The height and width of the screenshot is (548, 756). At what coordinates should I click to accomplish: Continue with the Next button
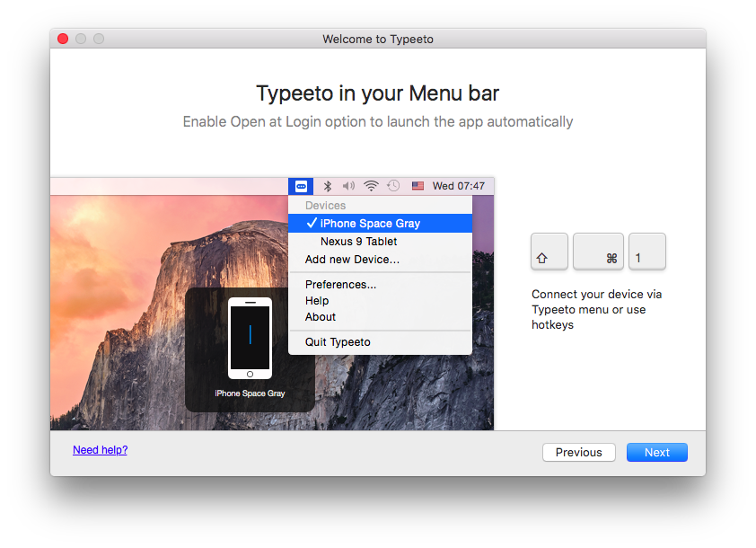coord(656,453)
